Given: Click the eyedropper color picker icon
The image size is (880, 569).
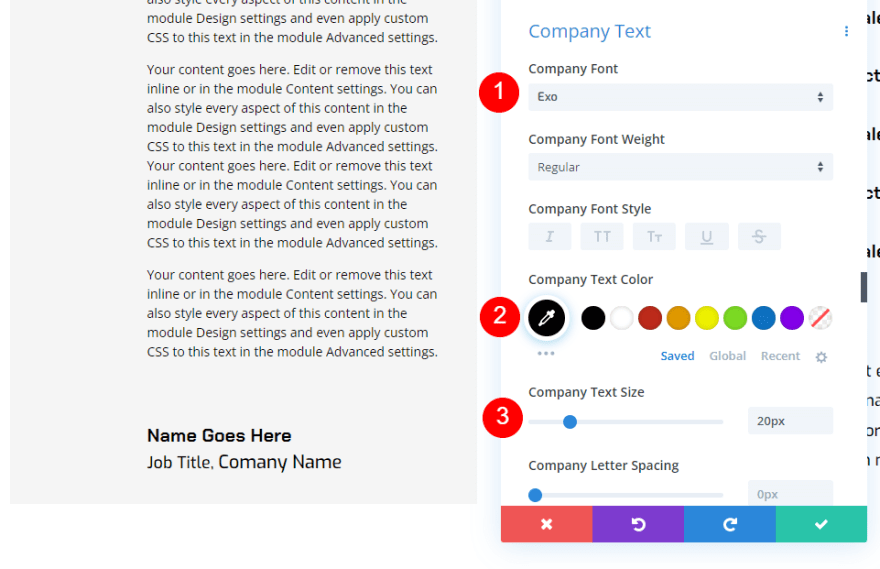Looking at the screenshot, I should tap(547, 318).
